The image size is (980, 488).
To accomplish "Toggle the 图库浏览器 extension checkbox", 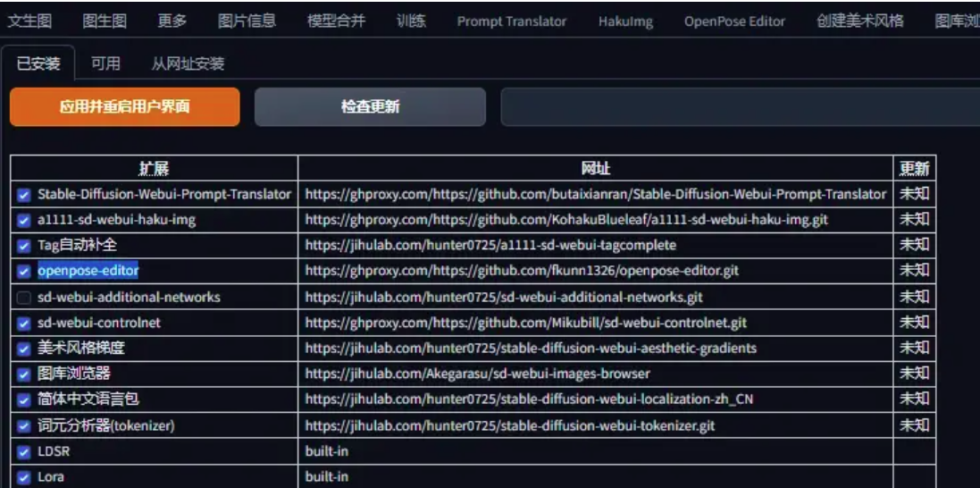I will (24, 374).
